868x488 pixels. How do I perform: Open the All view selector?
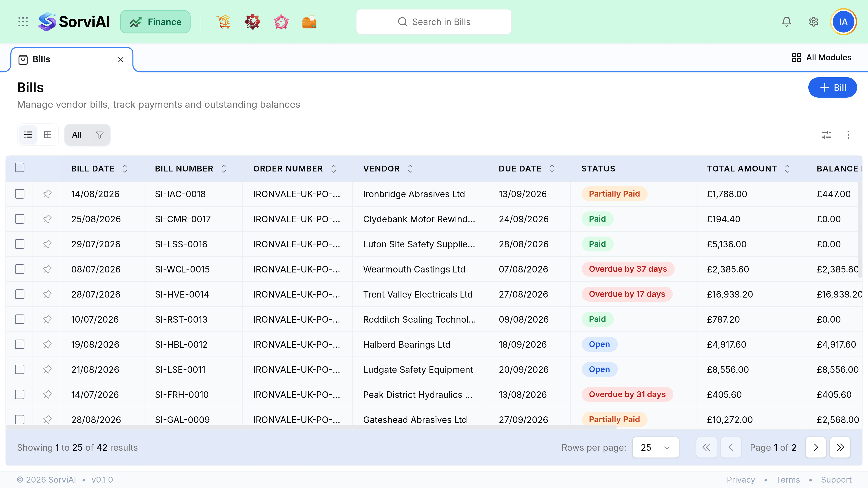(77, 135)
